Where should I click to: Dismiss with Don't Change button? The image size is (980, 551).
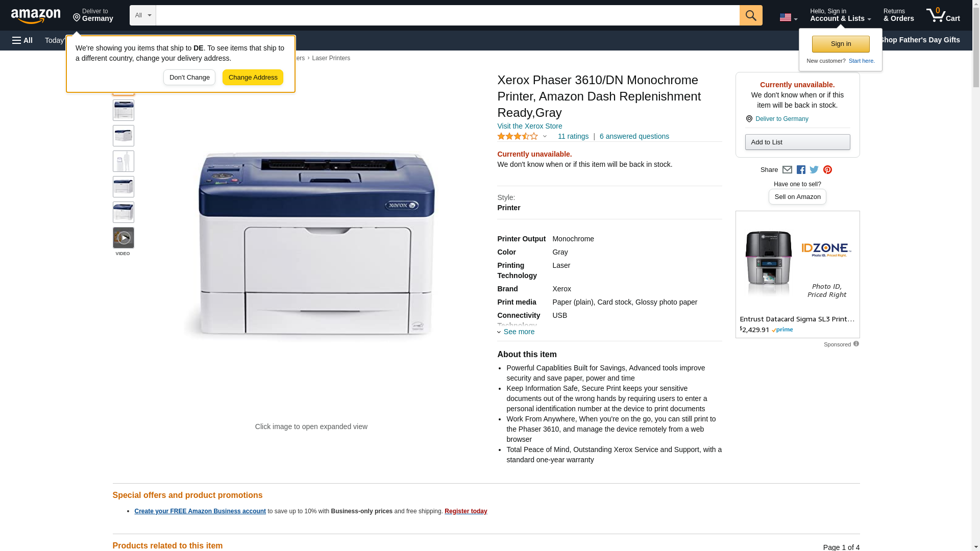[x=189, y=78]
